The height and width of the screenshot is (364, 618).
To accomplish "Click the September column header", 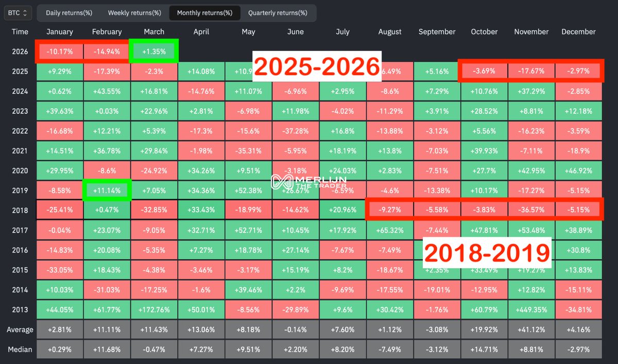I will pyautogui.click(x=437, y=31).
